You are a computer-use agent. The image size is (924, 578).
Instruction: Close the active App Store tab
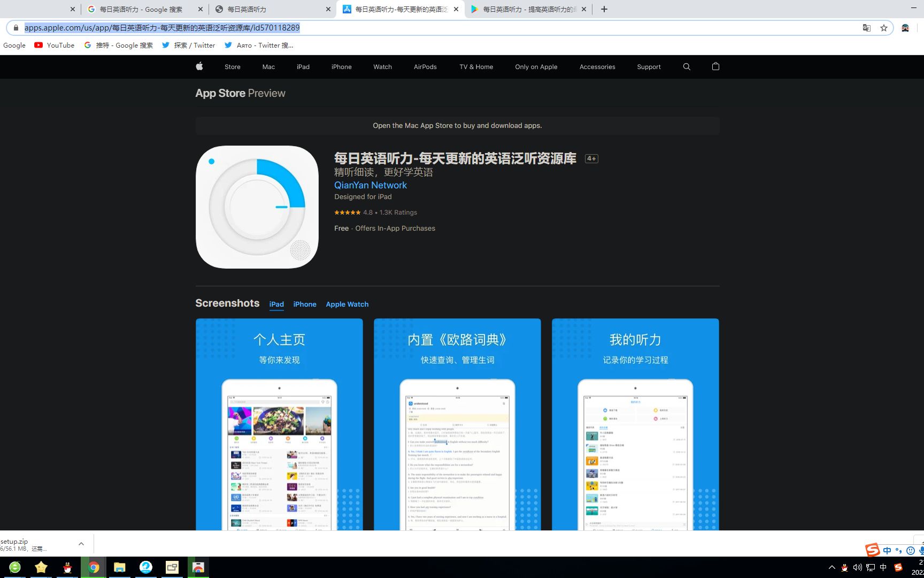[x=456, y=9]
